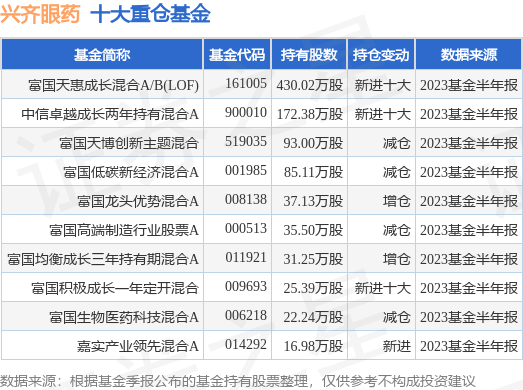This screenshot has height=390, width=523.
Task: Select the 基金简称 column header
Action: click(x=102, y=55)
